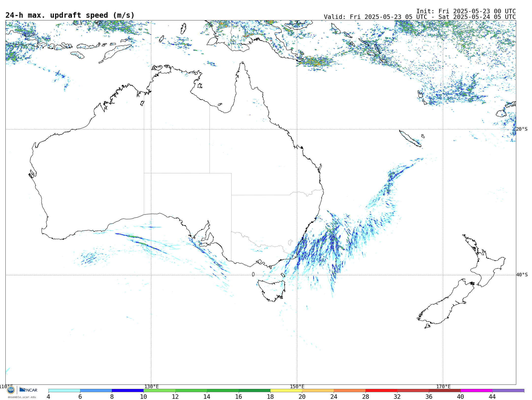This screenshot has width=532, height=400.
Task: Click the colorbar tick label 18
Action: pyautogui.click(x=270, y=397)
